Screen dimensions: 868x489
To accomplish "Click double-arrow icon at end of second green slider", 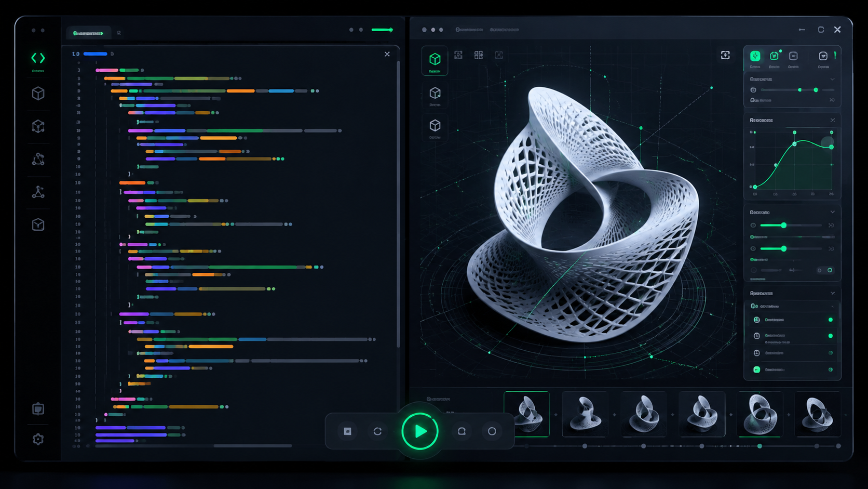I will point(831,249).
